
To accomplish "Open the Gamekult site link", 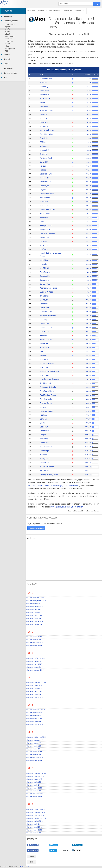I will click(x=44, y=102).
